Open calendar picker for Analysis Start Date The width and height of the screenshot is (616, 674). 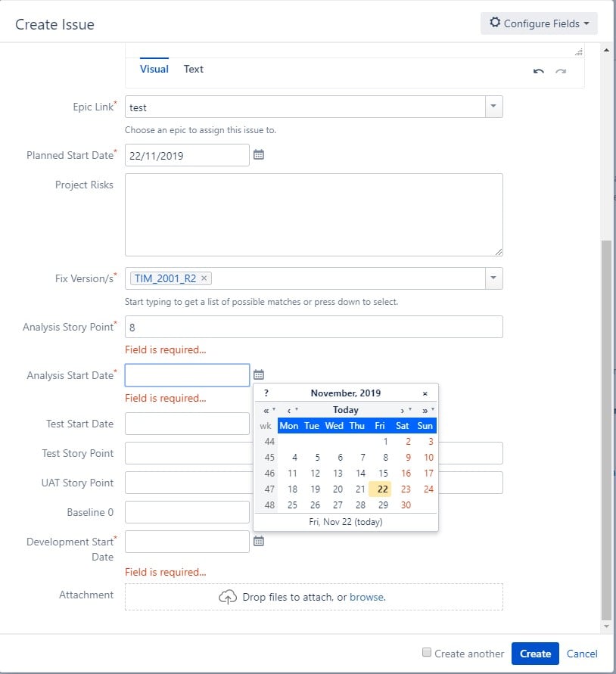[259, 374]
